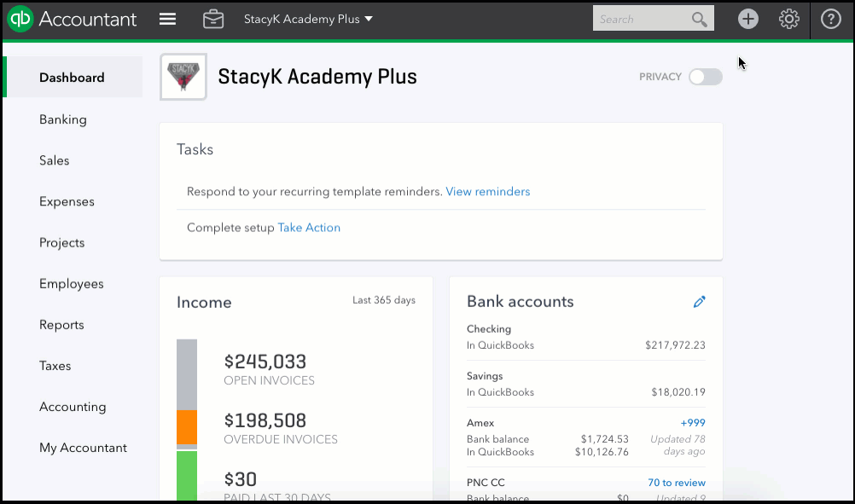Click the company logo thumbnail
Viewport: 855px width, 504px height.
click(183, 77)
